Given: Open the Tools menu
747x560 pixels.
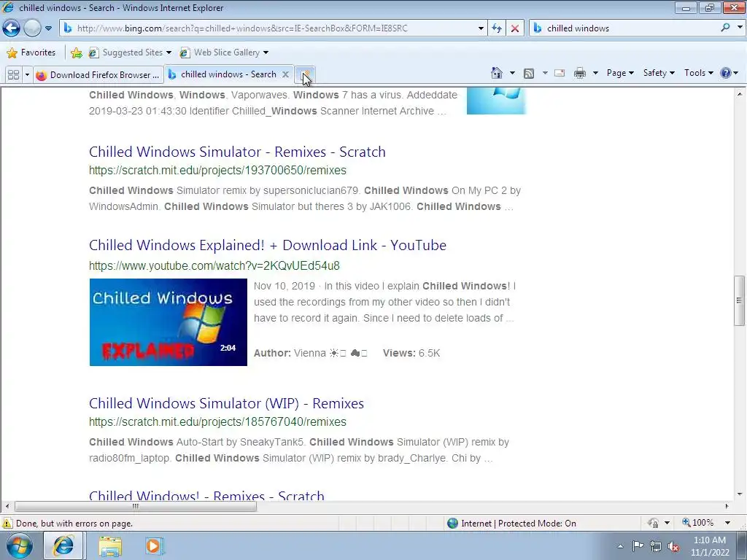Looking at the screenshot, I should (698, 73).
